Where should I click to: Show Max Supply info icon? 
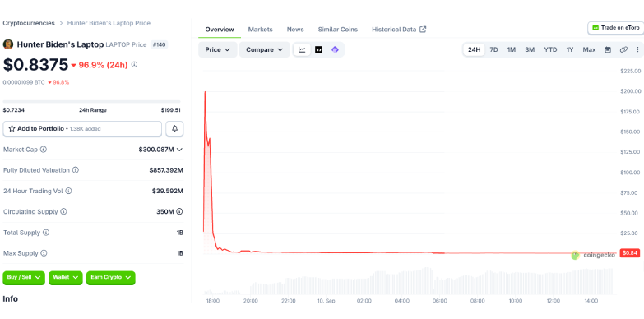(x=44, y=253)
